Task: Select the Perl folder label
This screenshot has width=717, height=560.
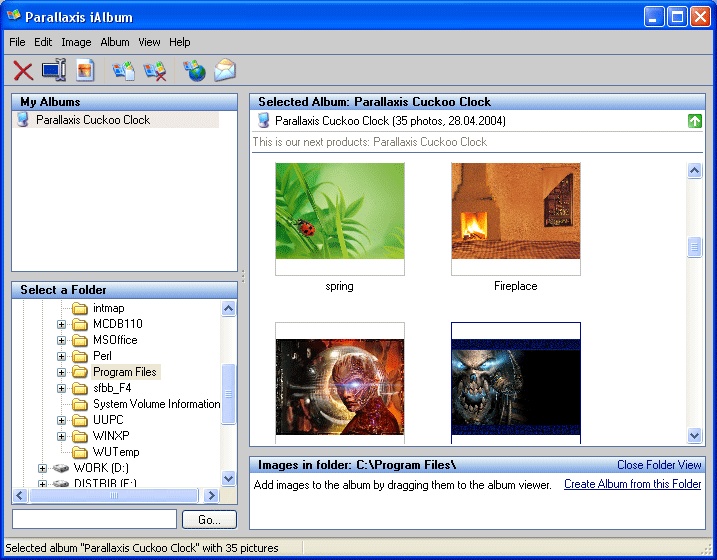Action: pos(102,357)
